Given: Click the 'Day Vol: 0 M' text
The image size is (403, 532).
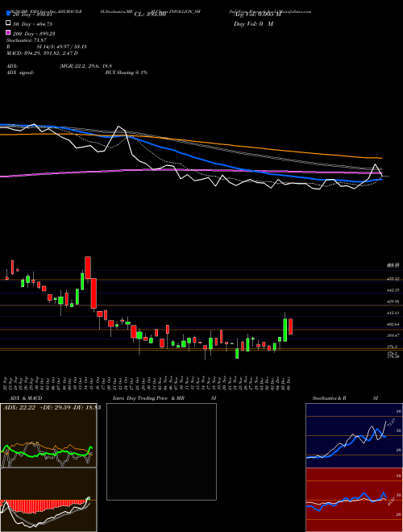Looking at the screenshot, I should click(x=253, y=23).
